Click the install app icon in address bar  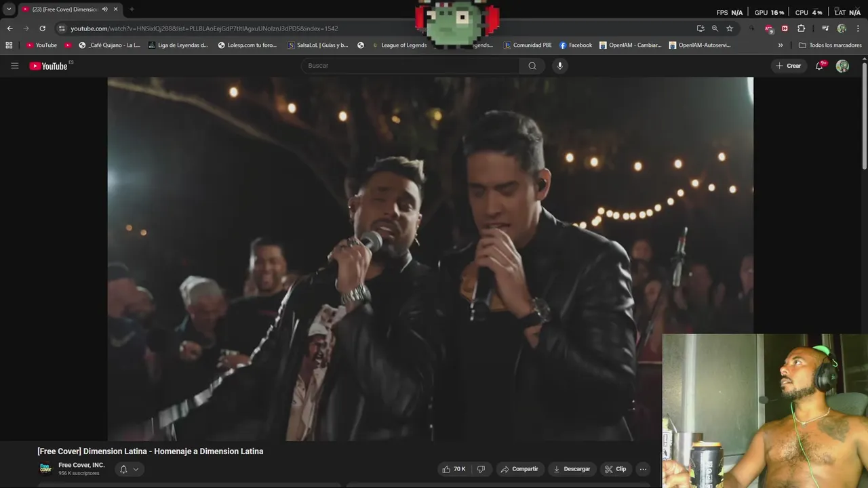(701, 28)
